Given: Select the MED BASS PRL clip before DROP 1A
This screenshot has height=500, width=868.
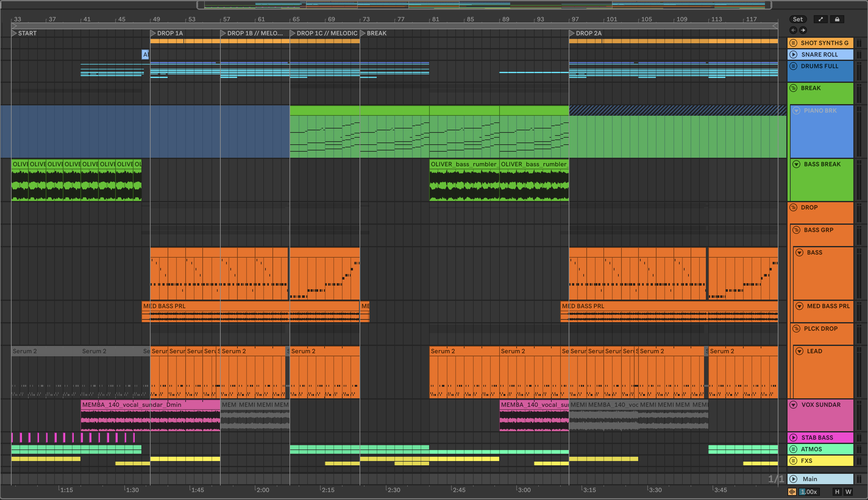Looking at the screenshot, I should tap(251, 312).
